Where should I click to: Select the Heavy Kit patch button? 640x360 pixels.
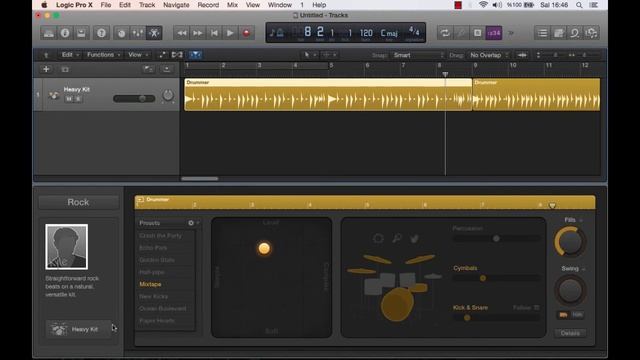click(x=78, y=329)
